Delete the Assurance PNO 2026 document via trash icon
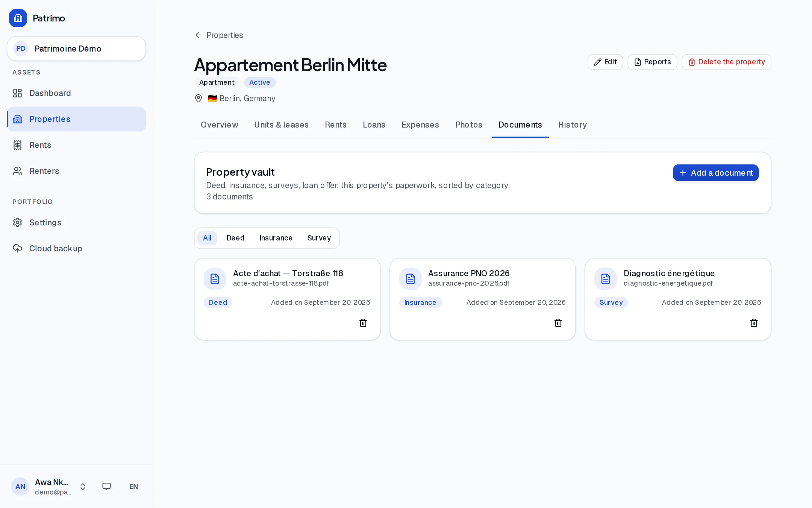This screenshot has width=812, height=508. (x=558, y=323)
